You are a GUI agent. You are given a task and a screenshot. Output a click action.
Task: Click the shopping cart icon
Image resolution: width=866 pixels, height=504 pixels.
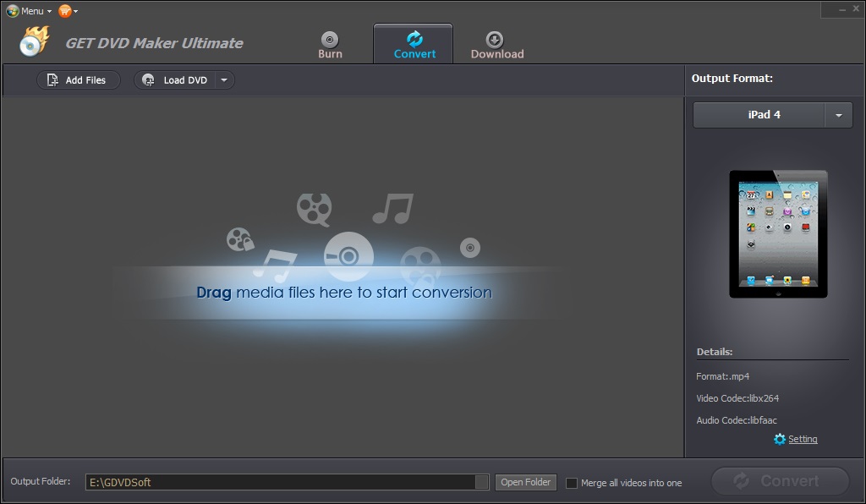65,11
